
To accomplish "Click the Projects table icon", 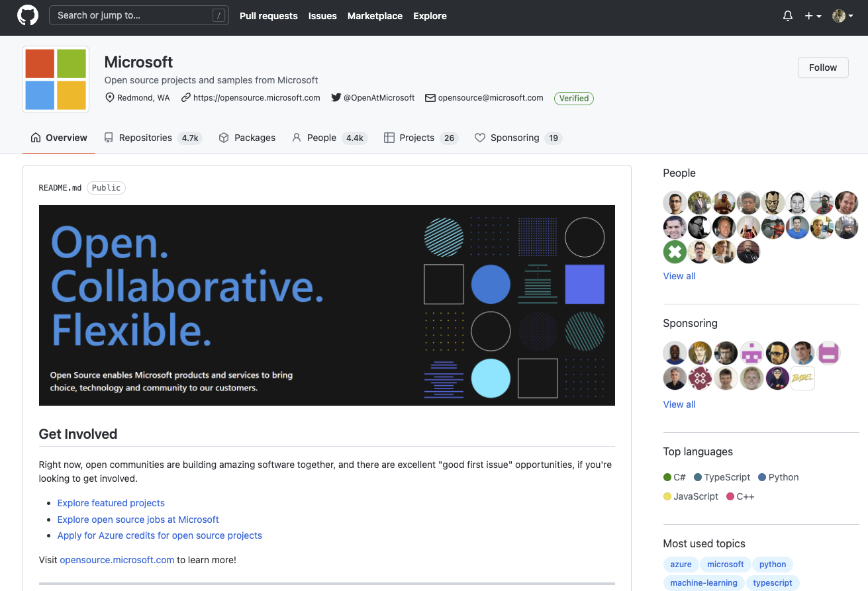I will (389, 138).
